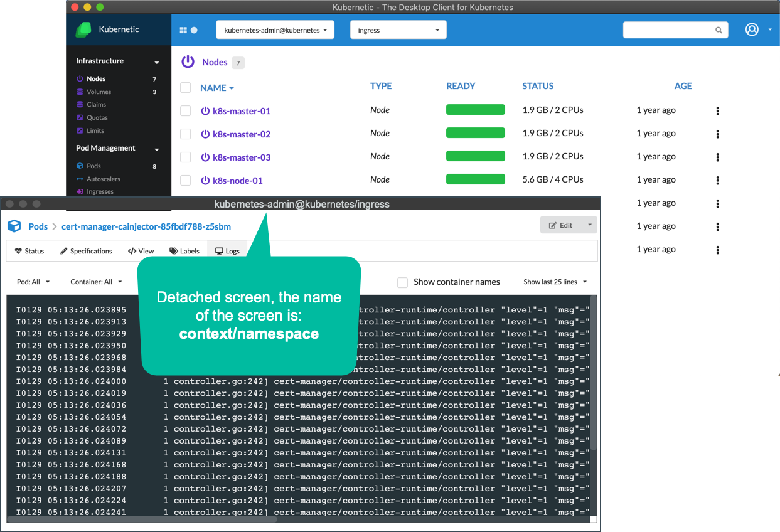Click the heart icon on the Status tab
This screenshot has height=532, width=780.
click(18, 251)
